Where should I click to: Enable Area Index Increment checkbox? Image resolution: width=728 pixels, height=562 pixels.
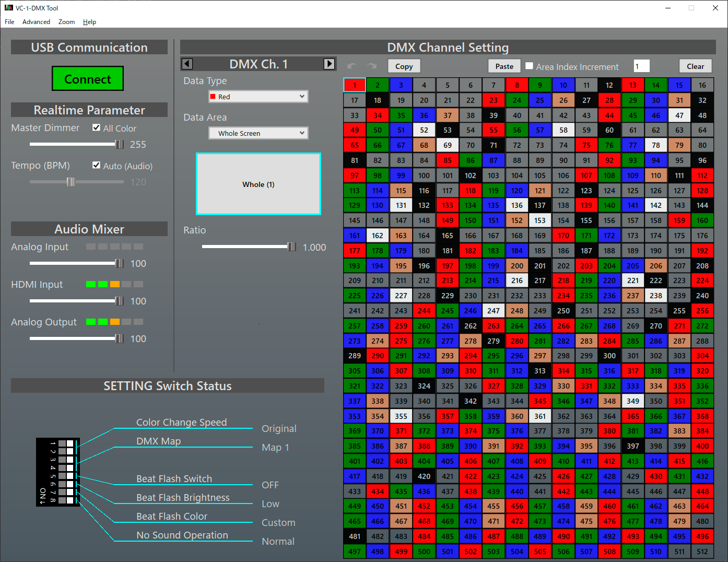pyautogui.click(x=529, y=66)
